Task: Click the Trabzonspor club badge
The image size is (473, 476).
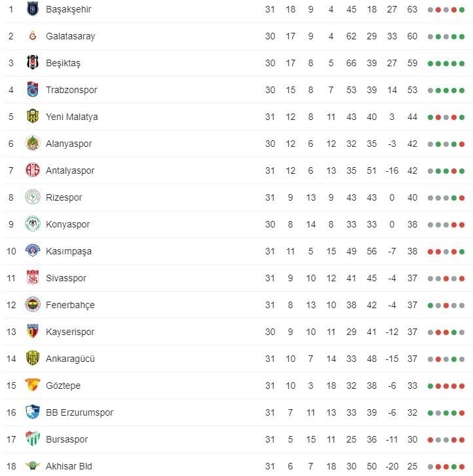Action: coord(32,90)
